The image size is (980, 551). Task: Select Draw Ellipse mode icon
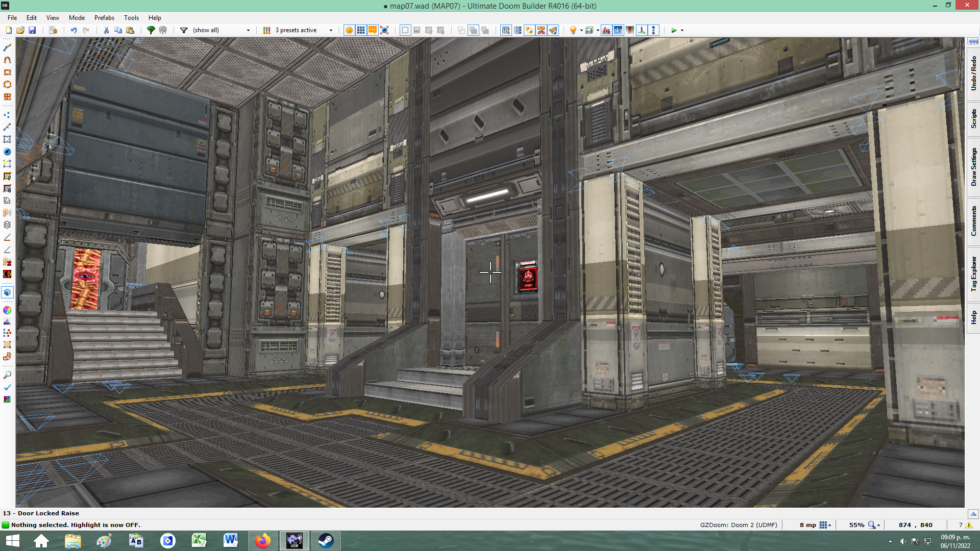(x=7, y=84)
